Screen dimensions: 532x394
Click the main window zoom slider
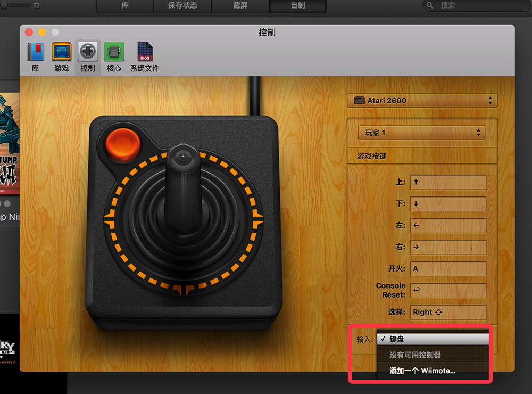tap(16, 5)
